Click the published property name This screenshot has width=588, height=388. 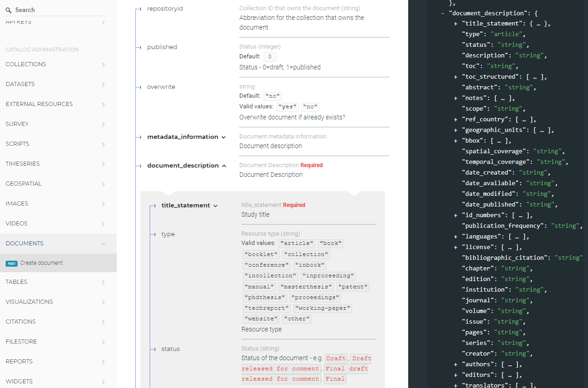coord(162,47)
